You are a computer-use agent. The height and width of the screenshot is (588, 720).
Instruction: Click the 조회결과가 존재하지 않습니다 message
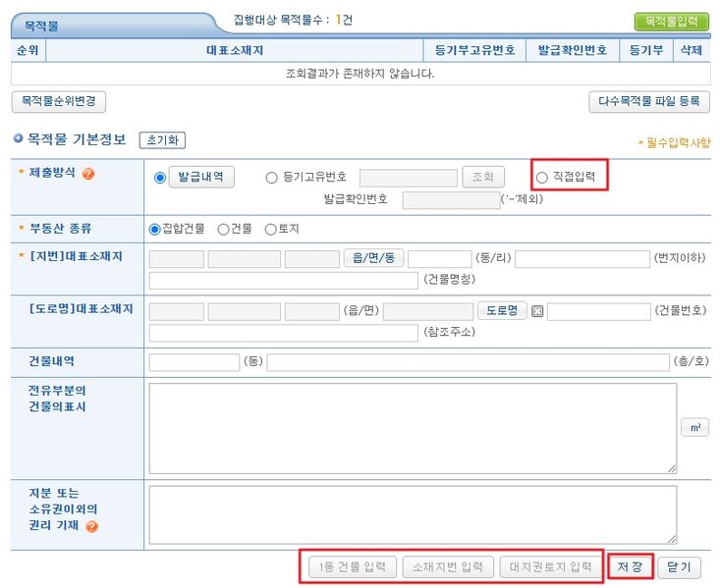[360, 74]
